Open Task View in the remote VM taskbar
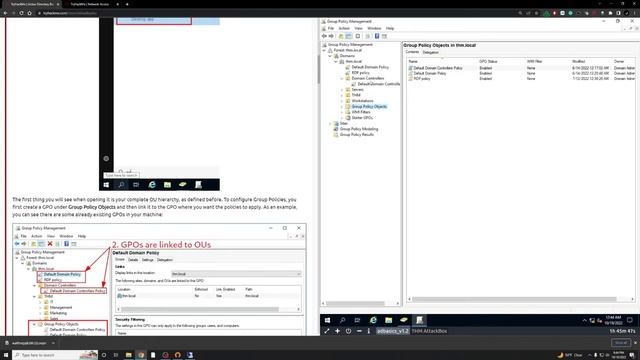Image resolution: width=640 pixels, height=360 pixels. pyautogui.click(x=358, y=320)
